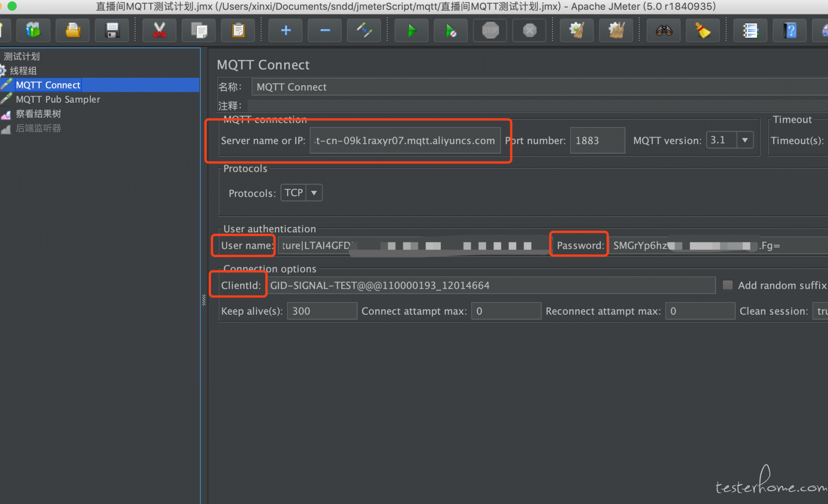Image resolution: width=828 pixels, height=504 pixels.
Task: Open Search with binoculars icon
Action: click(664, 30)
